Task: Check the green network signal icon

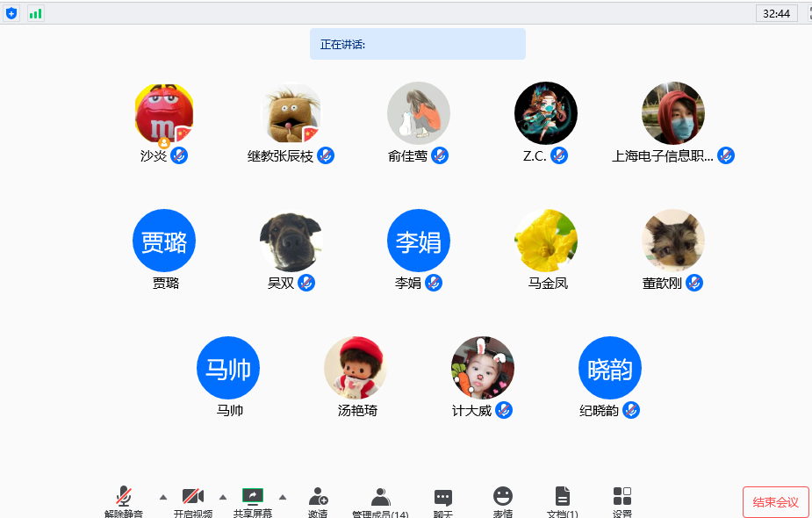Action: (x=36, y=13)
